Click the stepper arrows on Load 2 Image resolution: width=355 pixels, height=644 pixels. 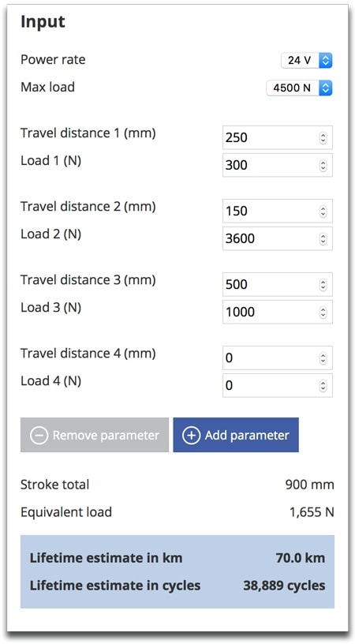point(323,239)
